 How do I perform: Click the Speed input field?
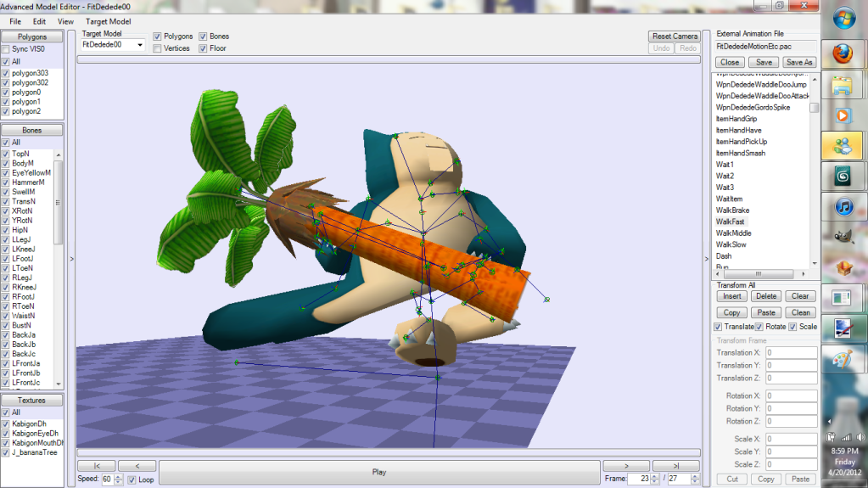[108, 480]
